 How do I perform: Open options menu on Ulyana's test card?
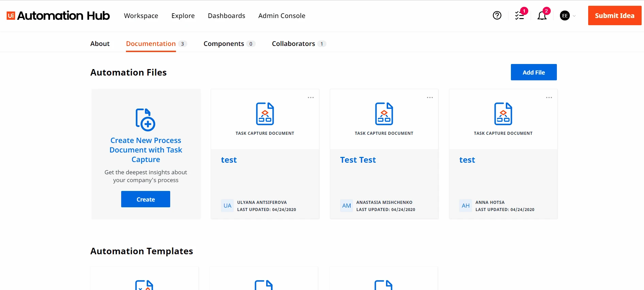coord(311,98)
